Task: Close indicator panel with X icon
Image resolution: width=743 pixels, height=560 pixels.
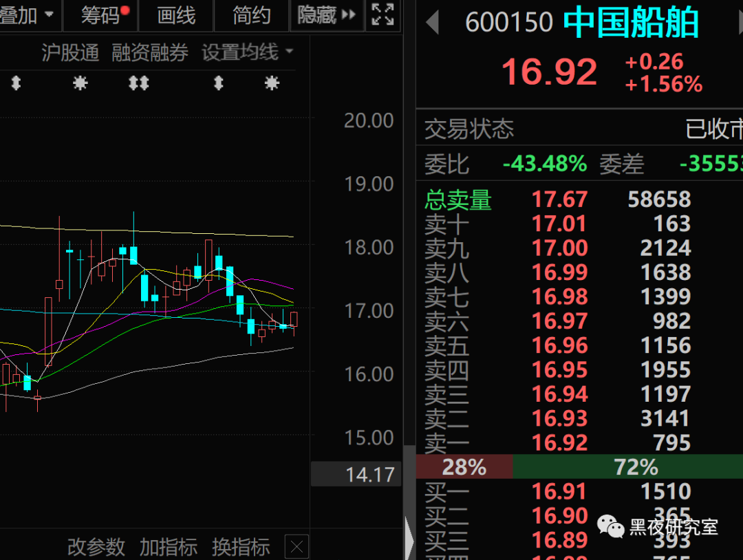Action: click(x=297, y=547)
